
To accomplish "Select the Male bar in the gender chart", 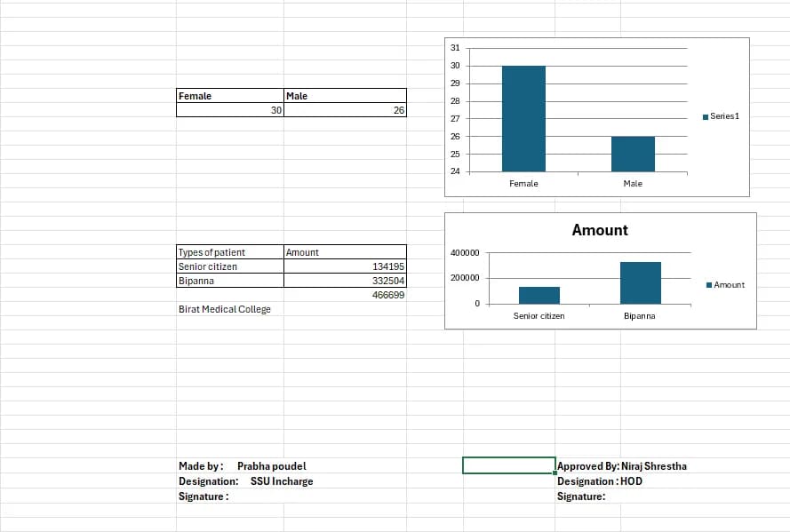I will tap(633, 154).
